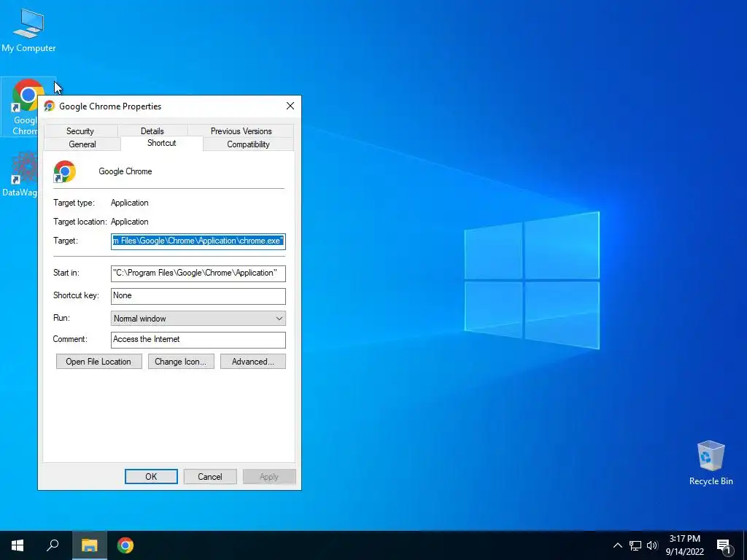Click the Target type Application value

(130, 203)
